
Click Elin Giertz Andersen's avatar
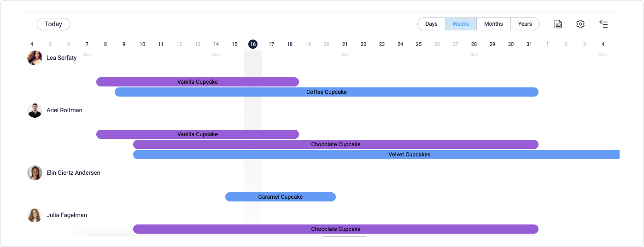pyautogui.click(x=35, y=173)
